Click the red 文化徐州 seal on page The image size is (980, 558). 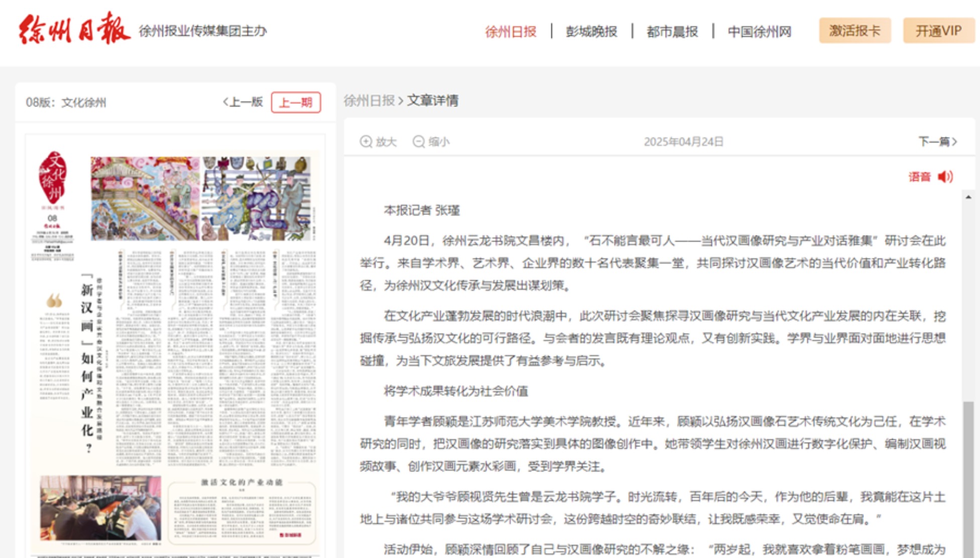coord(53,177)
